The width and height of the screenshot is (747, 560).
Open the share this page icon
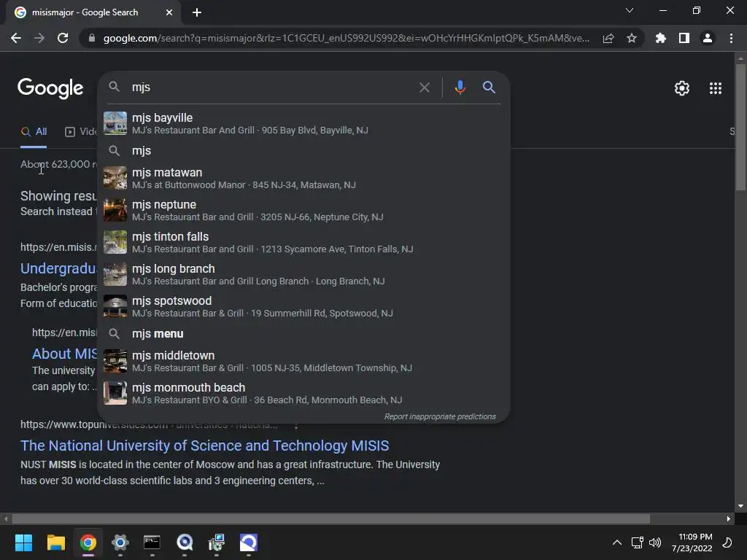click(x=608, y=38)
